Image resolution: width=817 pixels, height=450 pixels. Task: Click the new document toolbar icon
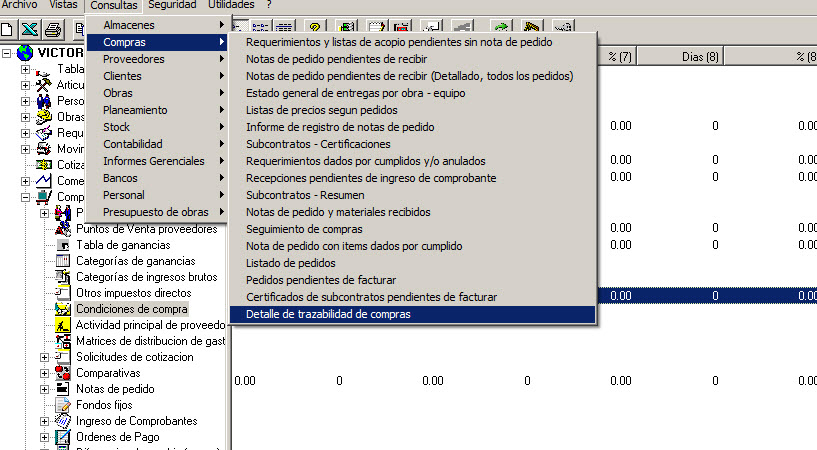(x=8, y=29)
